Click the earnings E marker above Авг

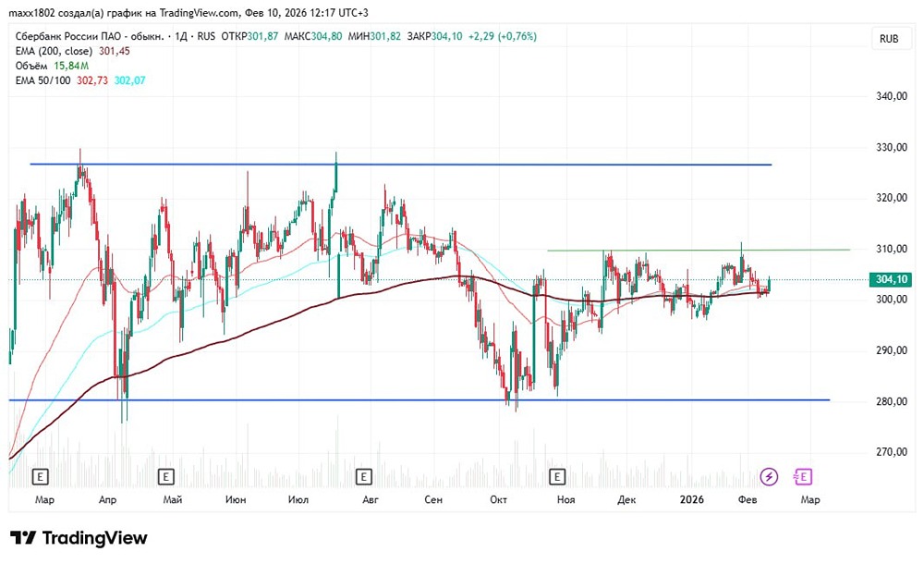coord(363,476)
